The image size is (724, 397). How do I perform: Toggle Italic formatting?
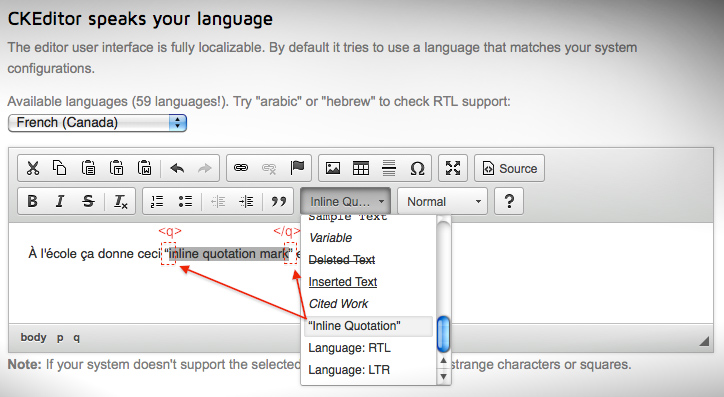coord(60,201)
